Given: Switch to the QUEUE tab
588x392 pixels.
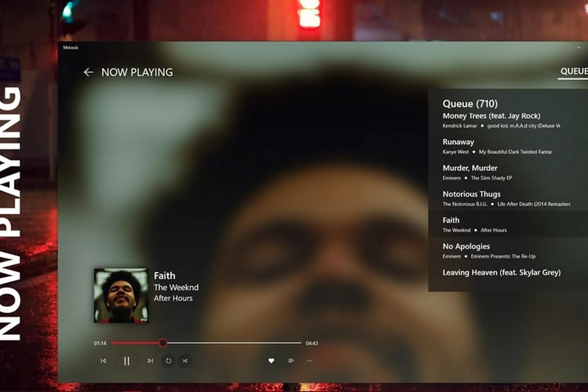Looking at the screenshot, I should pos(574,71).
